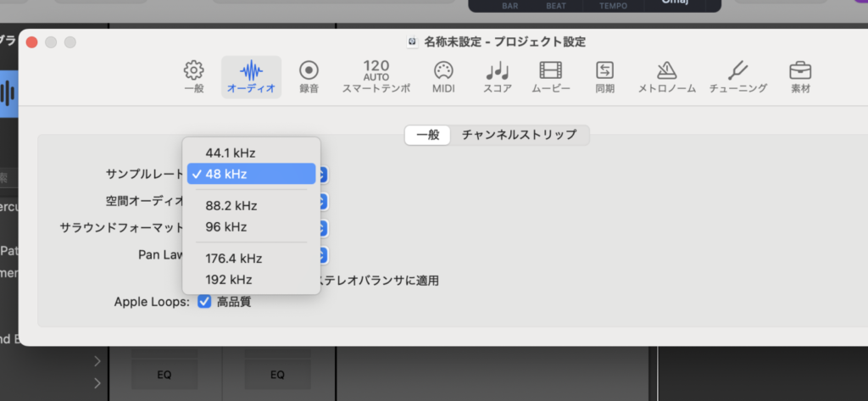Viewport: 868px width, 401px height.
Task: Toggle the Apple Loops 高品質 checkbox
Action: pos(205,302)
